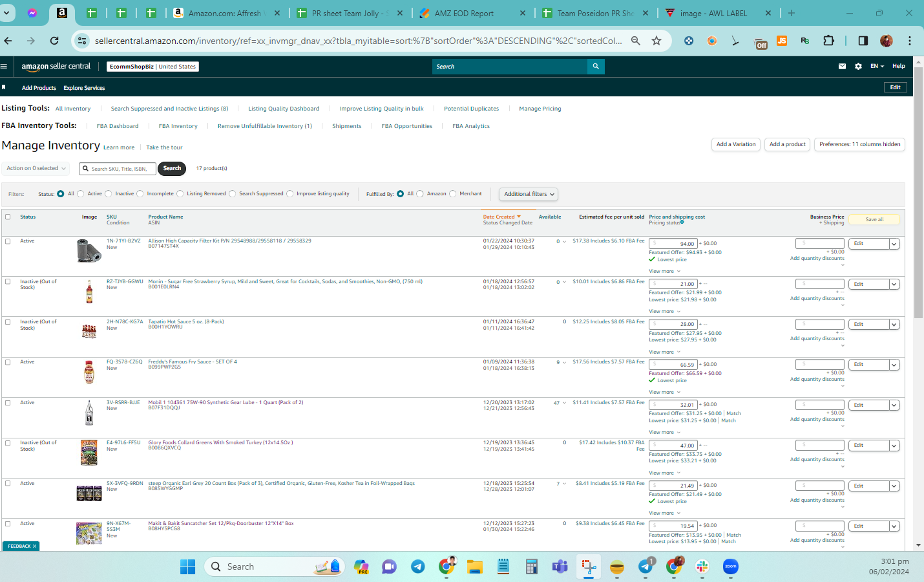Viewport: 924px width, 582px height.
Task: Select the Inactive status filter
Action: pyautogui.click(x=109, y=193)
